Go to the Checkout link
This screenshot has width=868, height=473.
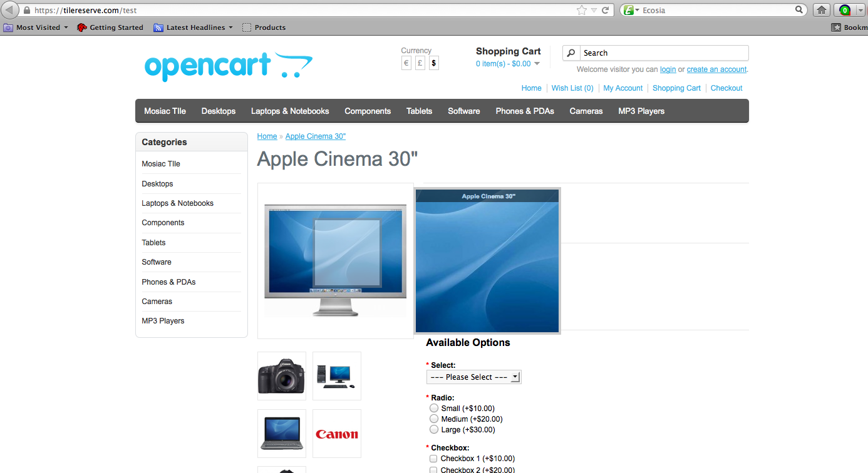(726, 88)
